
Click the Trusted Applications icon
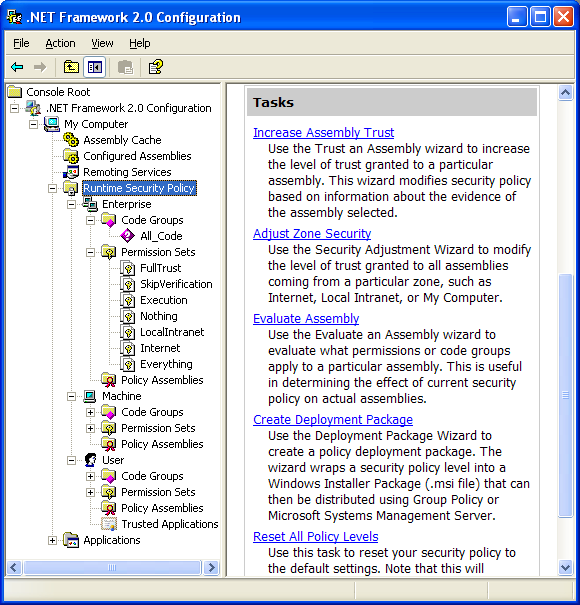109,524
